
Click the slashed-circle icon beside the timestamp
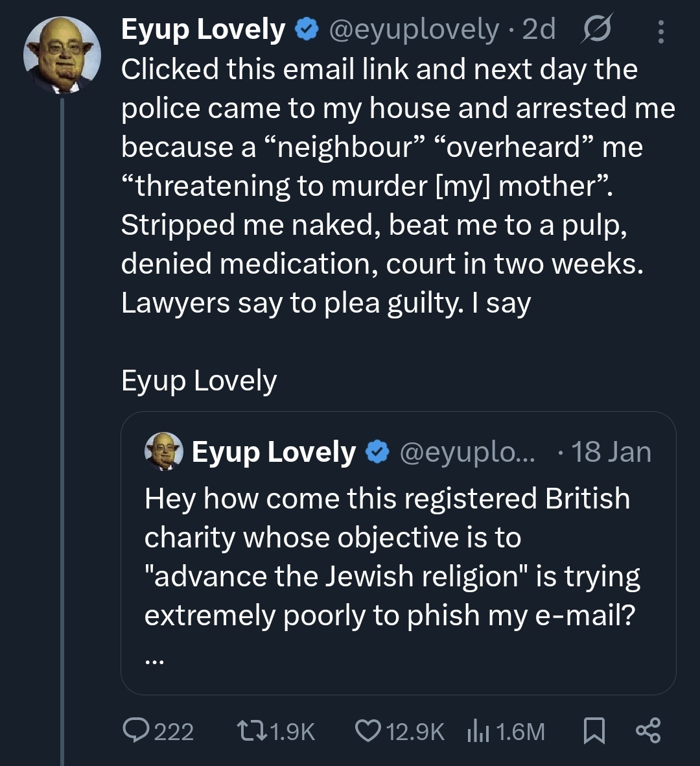pyautogui.click(x=596, y=30)
